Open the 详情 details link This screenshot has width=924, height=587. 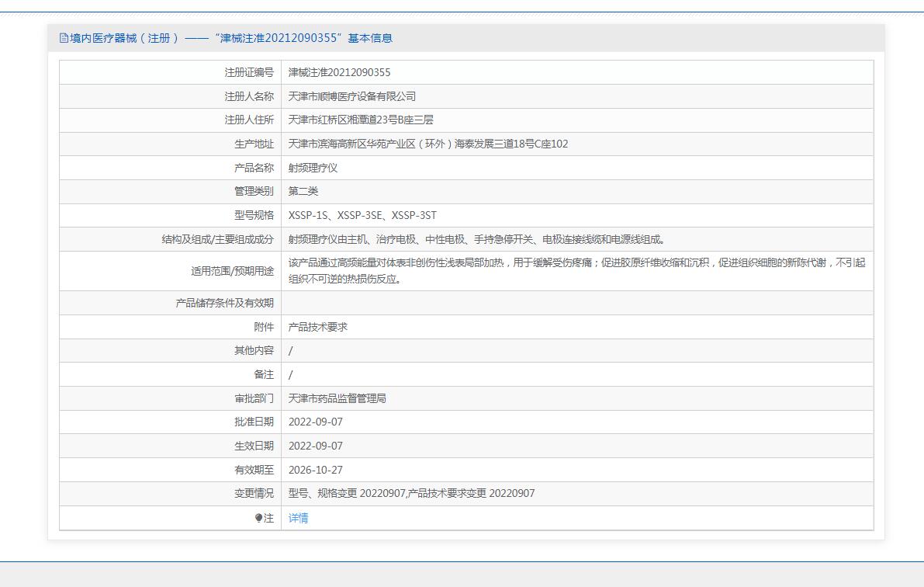click(298, 518)
